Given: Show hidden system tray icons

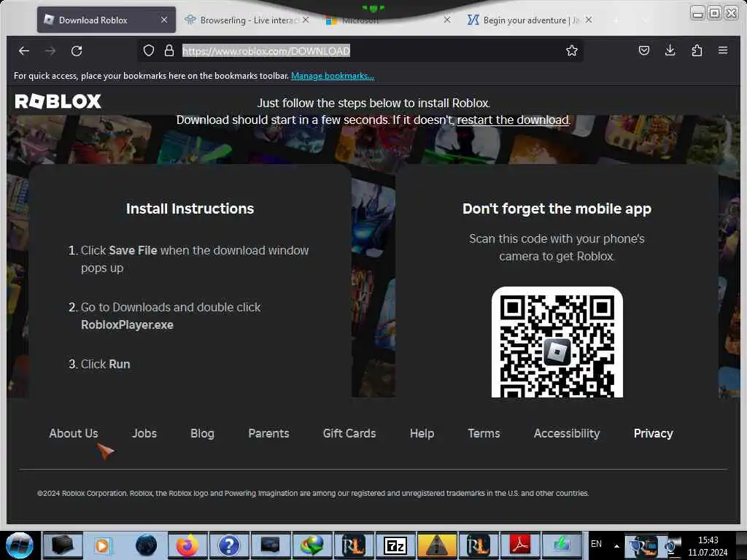Looking at the screenshot, I should 616,545.
